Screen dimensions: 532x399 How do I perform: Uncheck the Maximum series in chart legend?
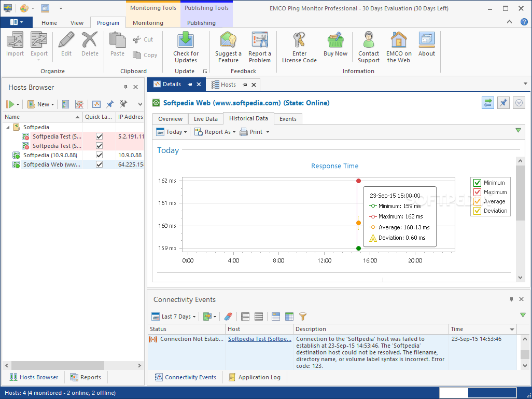click(x=477, y=192)
